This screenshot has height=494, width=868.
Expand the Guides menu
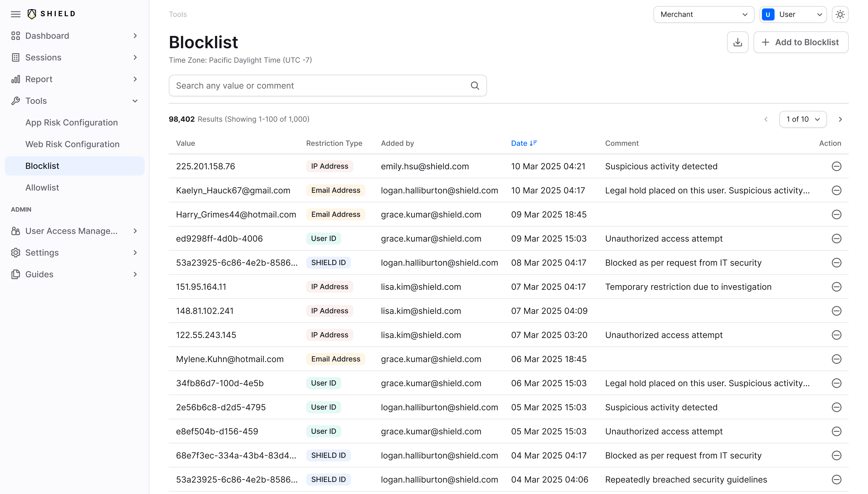point(75,274)
